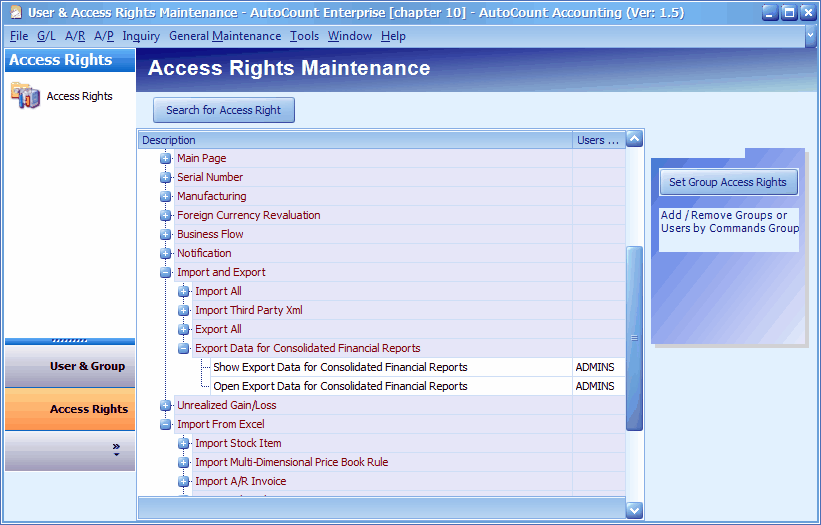This screenshot has width=821, height=525.
Task: Click the vertical scrollbar thumb
Action: click(x=635, y=338)
